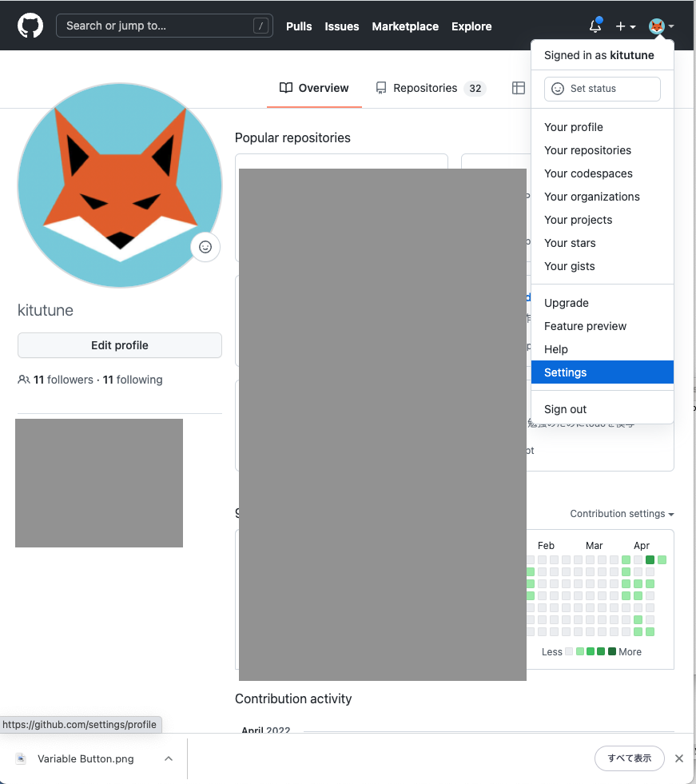Open notifications via the bell icon

coord(595,26)
